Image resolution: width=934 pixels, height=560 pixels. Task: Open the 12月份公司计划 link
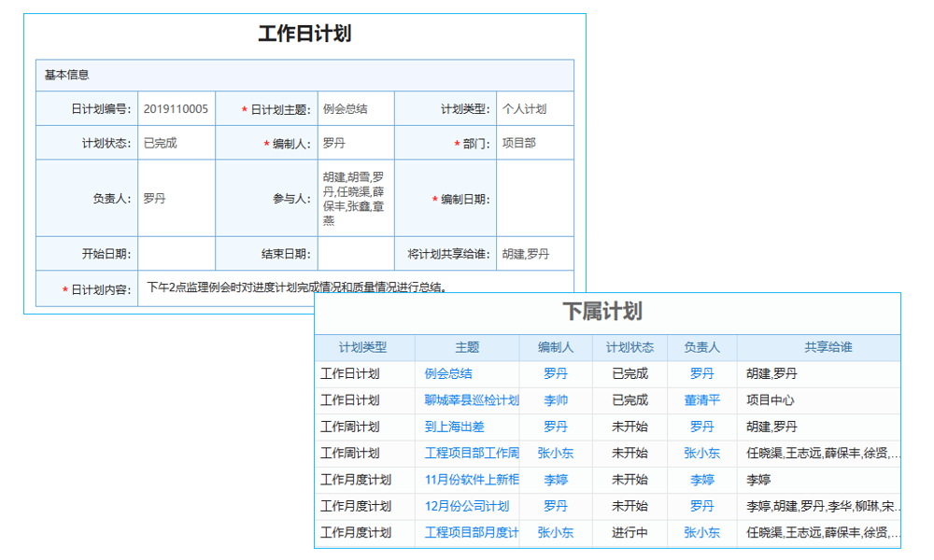coord(466,506)
